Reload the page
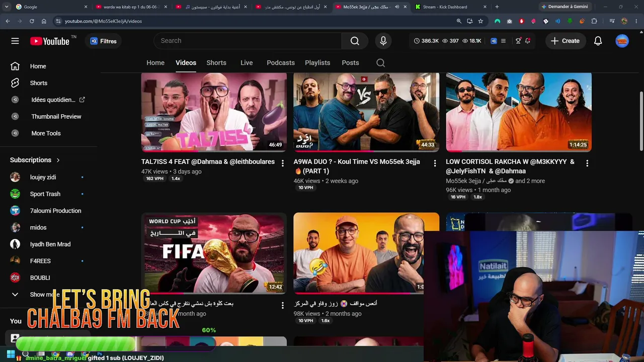Image resolution: width=644 pixels, height=362 pixels. (32, 21)
